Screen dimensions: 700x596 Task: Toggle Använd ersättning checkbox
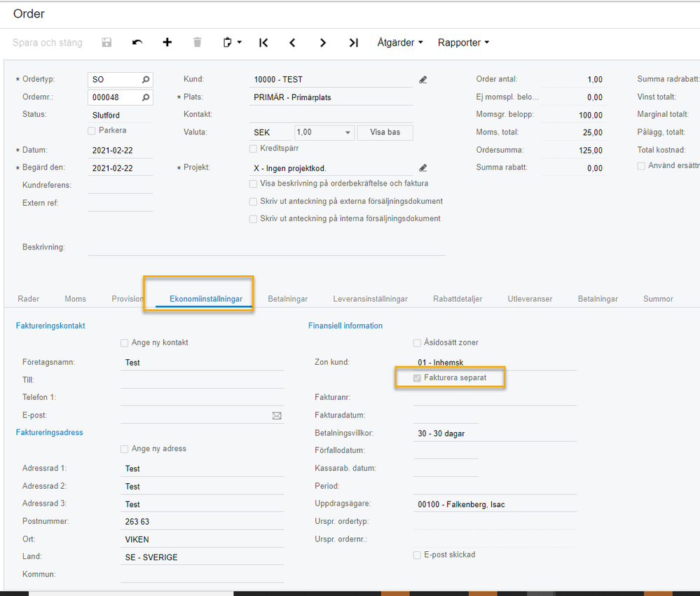[x=641, y=166]
